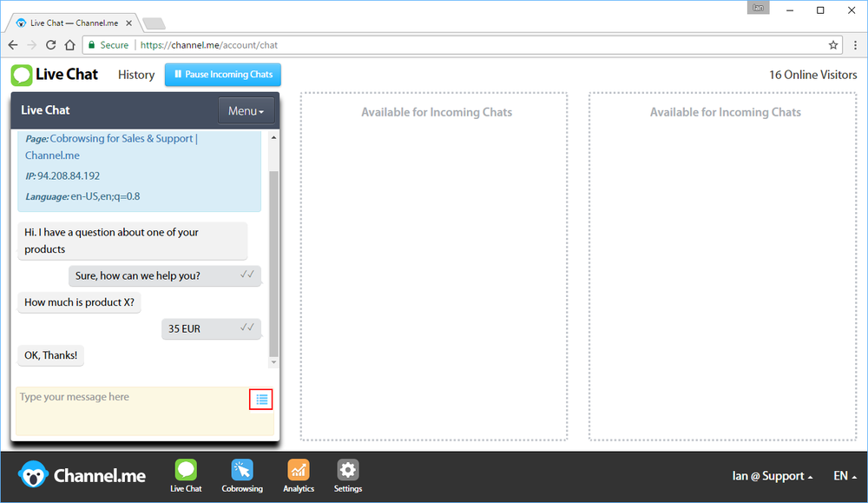The height and width of the screenshot is (503, 868).
Task: Open Analytics from the bottom bar
Action: [x=299, y=471]
